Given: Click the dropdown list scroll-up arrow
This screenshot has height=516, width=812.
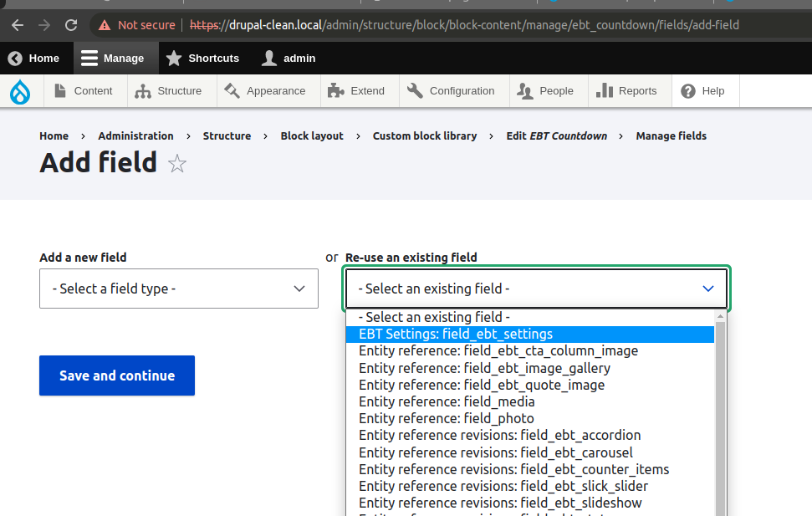Looking at the screenshot, I should click(720, 315).
